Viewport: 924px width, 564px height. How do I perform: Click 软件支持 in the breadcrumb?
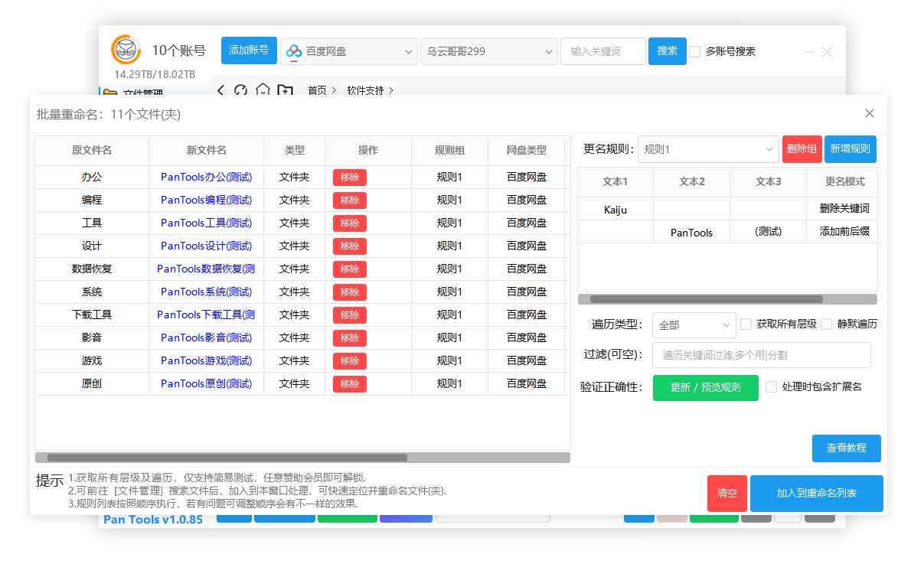364,90
